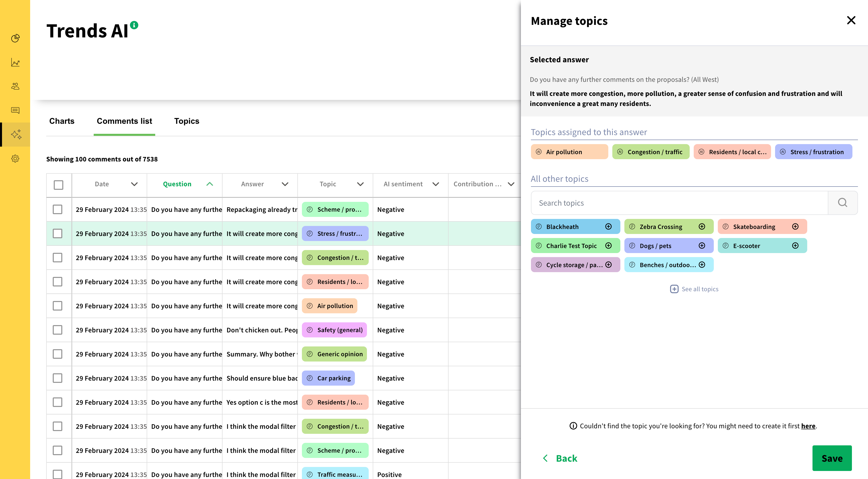
Task: Open the Topic column filter chevron
Action: click(x=360, y=184)
